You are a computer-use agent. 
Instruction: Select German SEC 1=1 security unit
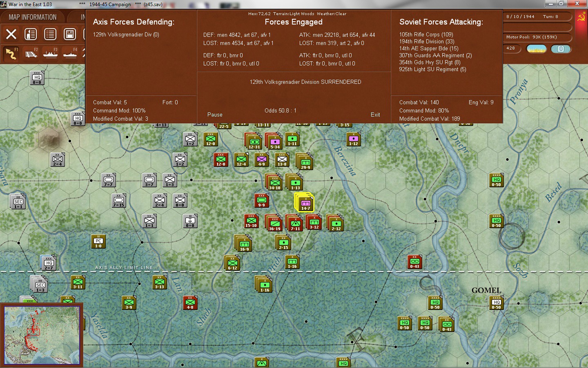[18, 202]
